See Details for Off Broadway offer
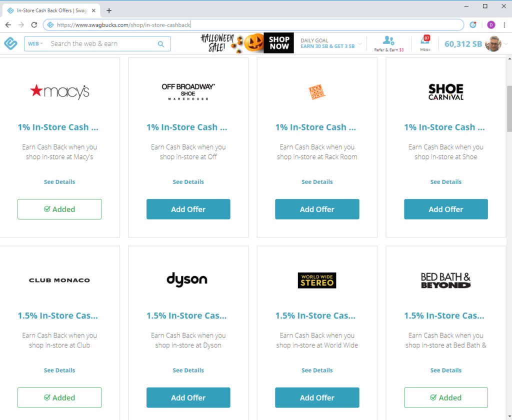Viewport: 512px width, 420px height. click(x=188, y=182)
